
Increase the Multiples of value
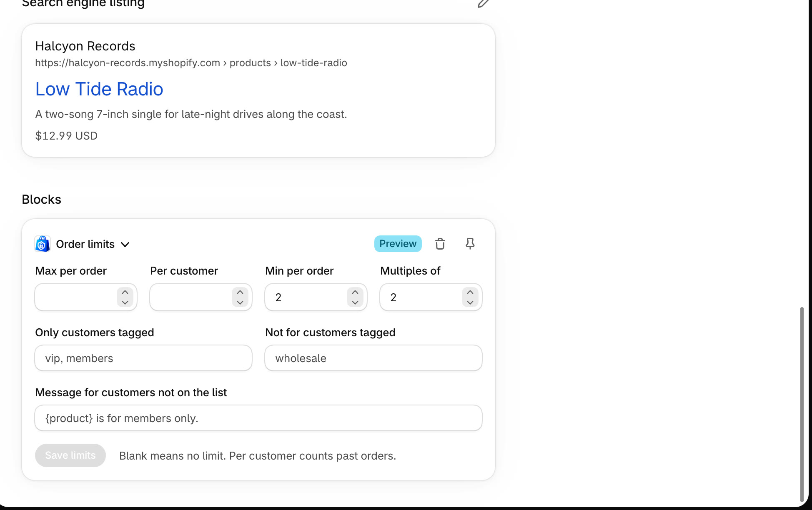point(470,292)
